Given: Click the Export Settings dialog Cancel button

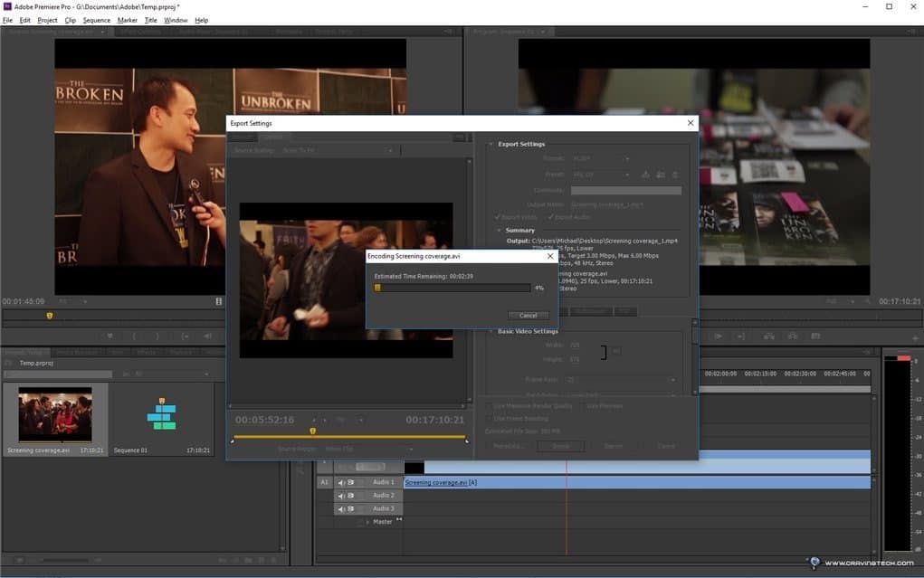Looking at the screenshot, I should point(666,446).
